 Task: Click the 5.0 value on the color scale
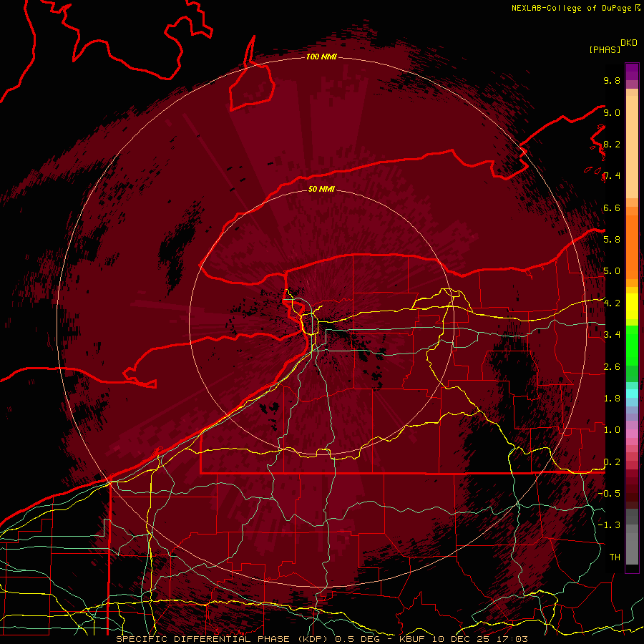click(612, 271)
